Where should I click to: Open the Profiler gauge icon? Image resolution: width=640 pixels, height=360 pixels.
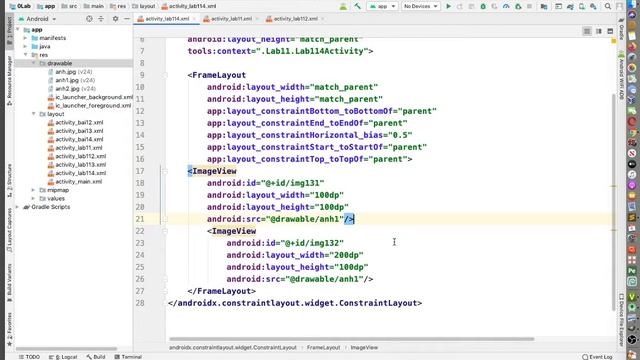coord(506,6)
